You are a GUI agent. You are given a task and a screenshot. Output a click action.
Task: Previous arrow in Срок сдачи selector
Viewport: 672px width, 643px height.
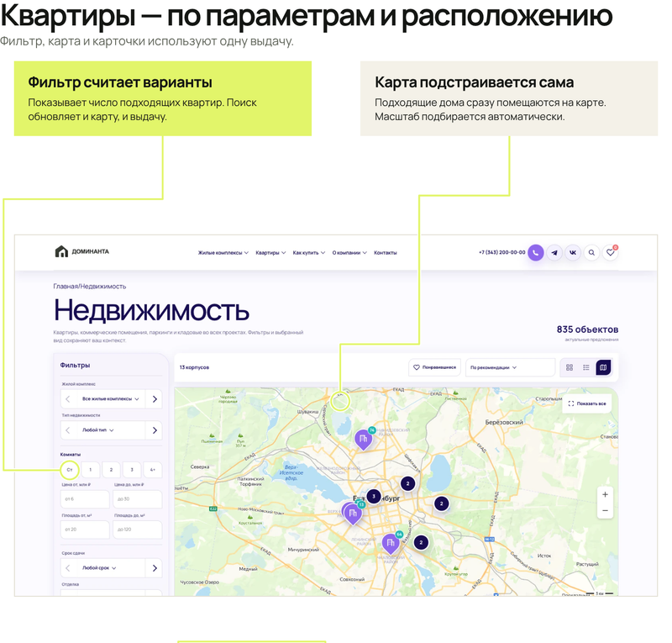click(68, 568)
